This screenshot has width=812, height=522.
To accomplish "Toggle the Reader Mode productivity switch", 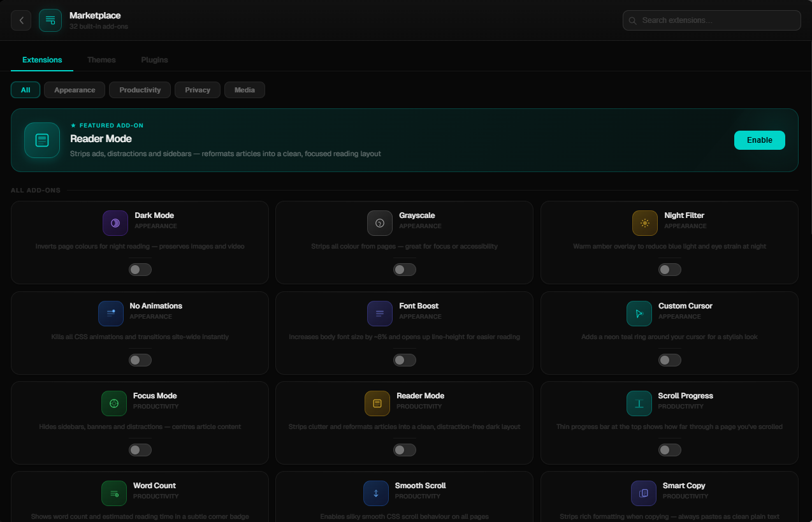I will point(405,449).
